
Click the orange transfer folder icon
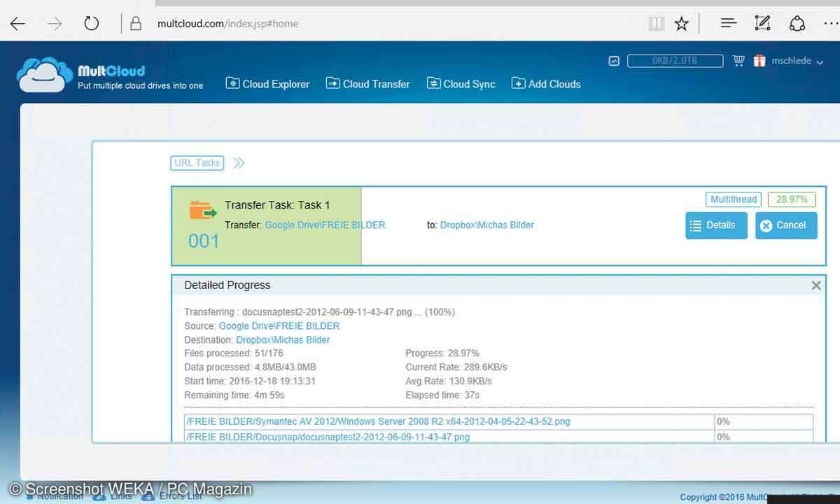pyautogui.click(x=203, y=210)
